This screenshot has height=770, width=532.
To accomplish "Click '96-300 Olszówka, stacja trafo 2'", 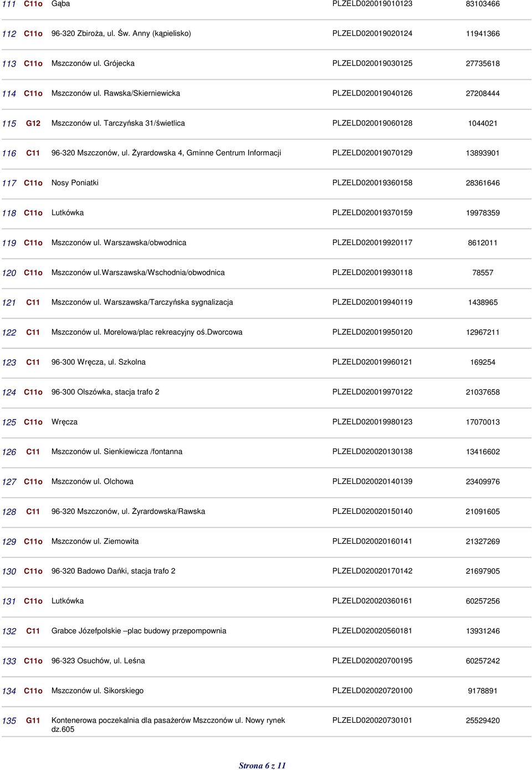I will (x=105, y=392).
